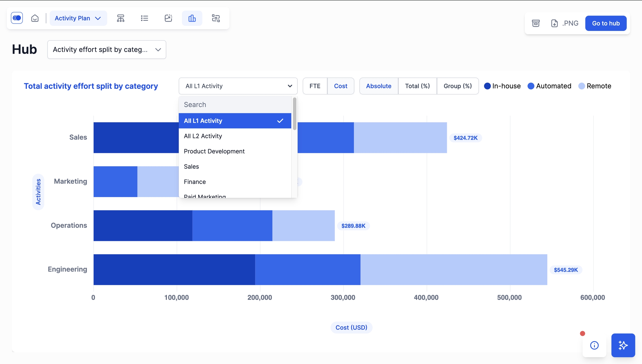The width and height of the screenshot is (642, 364).
Task: Open the edit chart note icon
Action: (x=168, y=18)
